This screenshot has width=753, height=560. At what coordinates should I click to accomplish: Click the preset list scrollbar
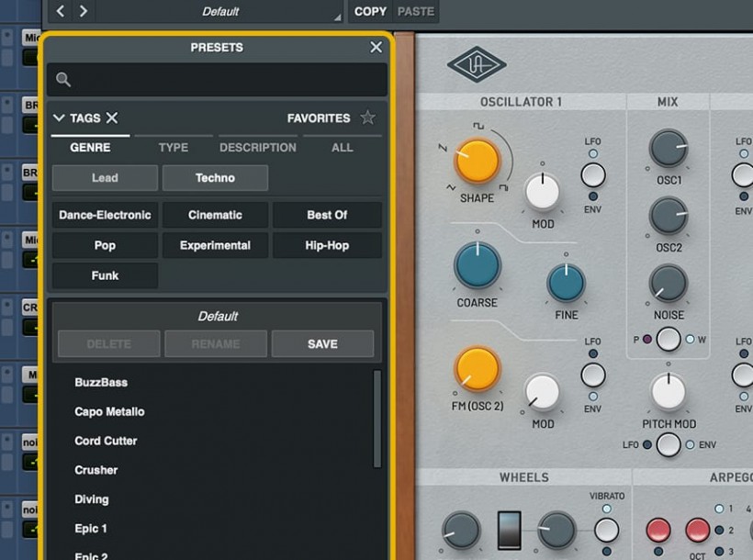pos(377,419)
